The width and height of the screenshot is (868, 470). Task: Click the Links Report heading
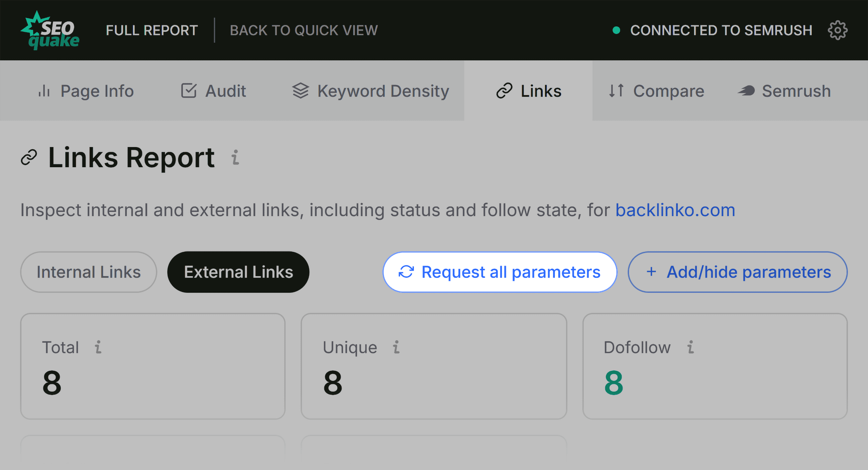(x=131, y=158)
